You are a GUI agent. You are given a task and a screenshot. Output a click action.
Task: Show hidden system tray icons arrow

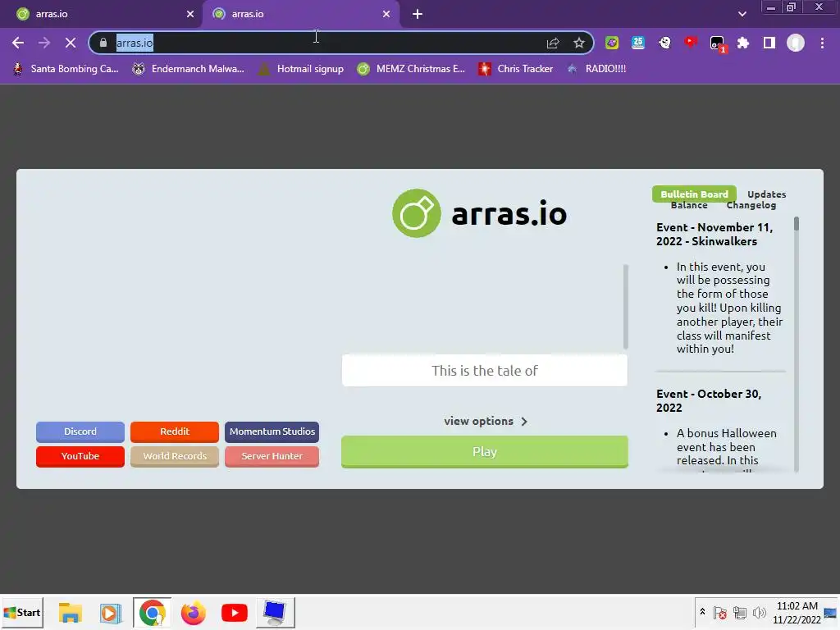[702, 612]
